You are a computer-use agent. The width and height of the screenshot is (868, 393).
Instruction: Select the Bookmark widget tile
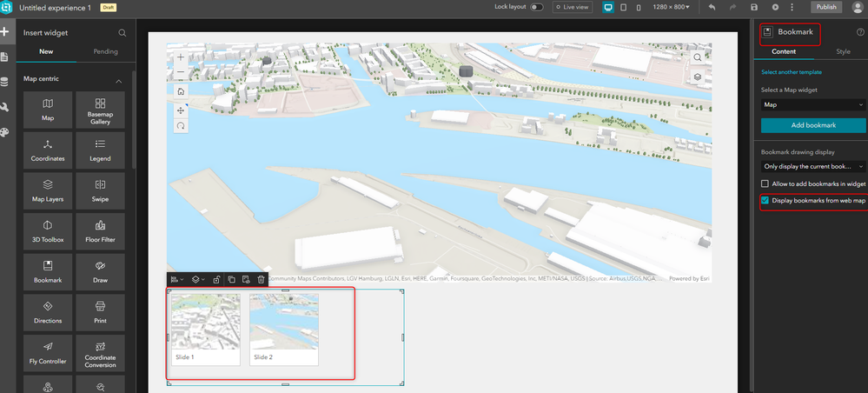[x=48, y=271]
